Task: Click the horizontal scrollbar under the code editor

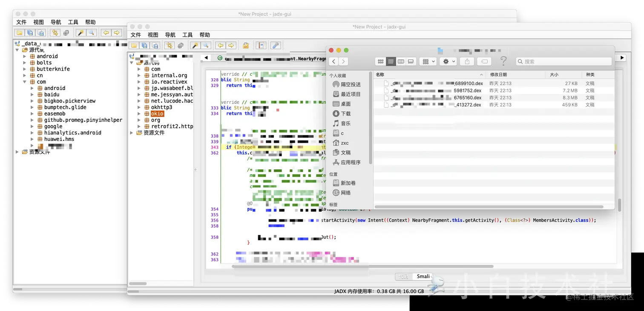Action: tap(362, 266)
